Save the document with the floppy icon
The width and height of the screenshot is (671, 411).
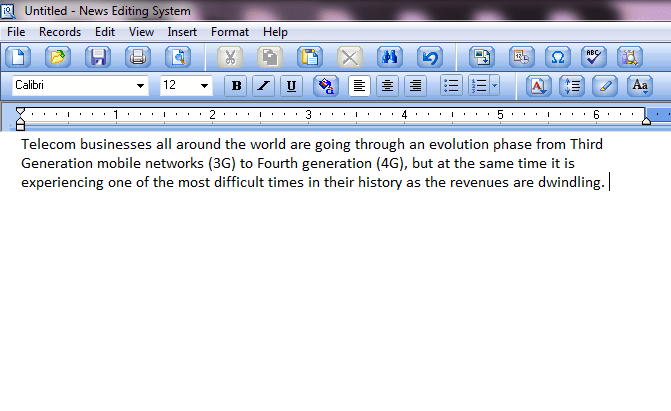coord(98,57)
